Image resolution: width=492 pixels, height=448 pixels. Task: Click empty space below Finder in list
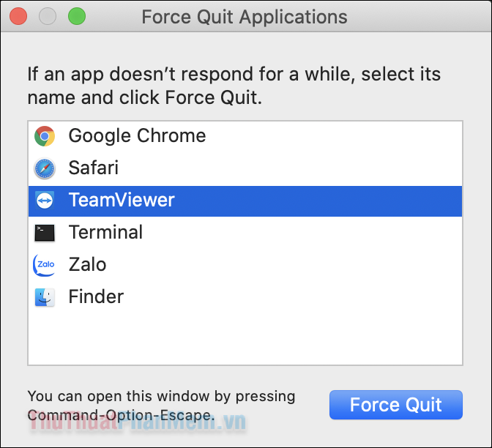pos(245,339)
